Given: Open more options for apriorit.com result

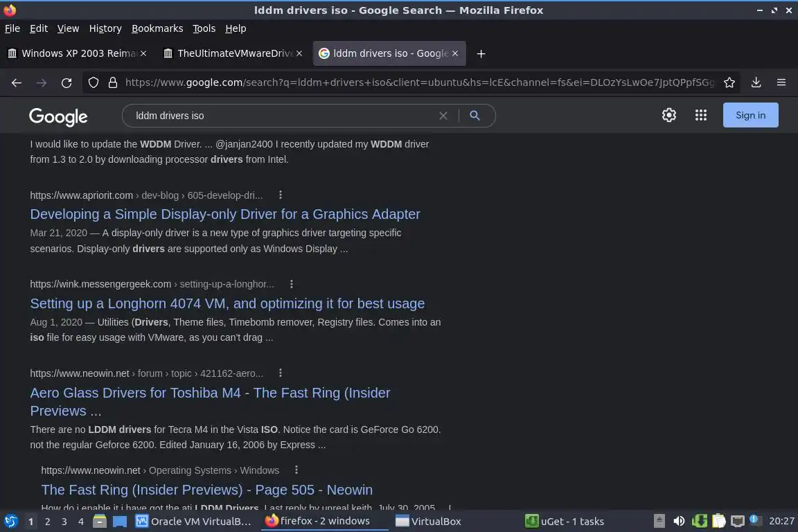Looking at the screenshot, I should pos(281,195).
